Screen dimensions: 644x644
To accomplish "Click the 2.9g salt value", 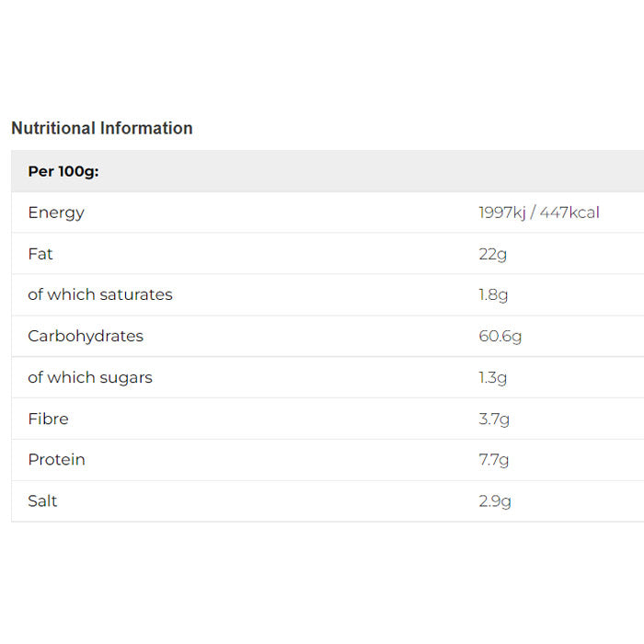I will (x=494, y=500).
